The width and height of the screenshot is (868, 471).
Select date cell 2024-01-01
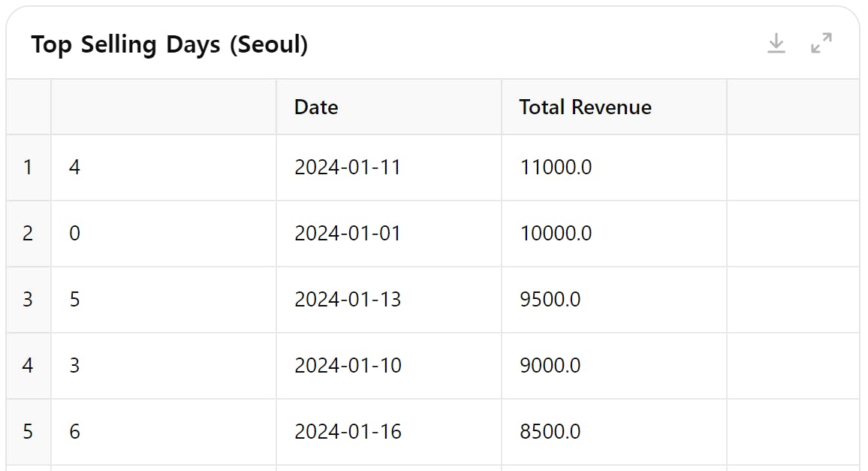[x=348, y=233]
